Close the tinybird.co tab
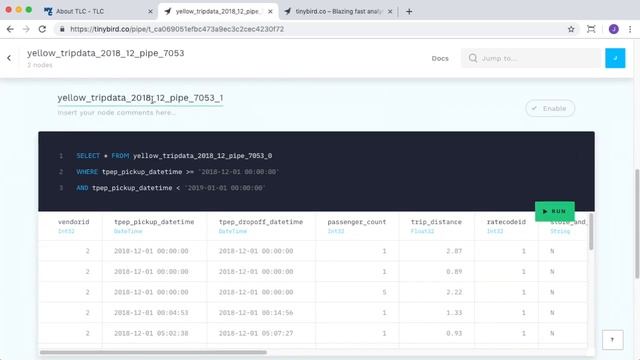This screenshot has width=640, height=360. (390, 11)
